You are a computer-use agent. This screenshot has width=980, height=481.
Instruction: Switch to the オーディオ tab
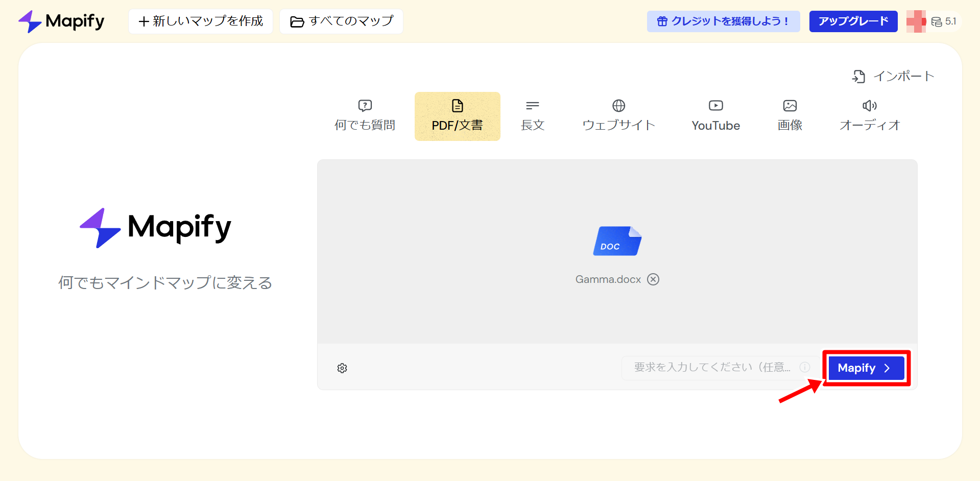pos(870,116)
